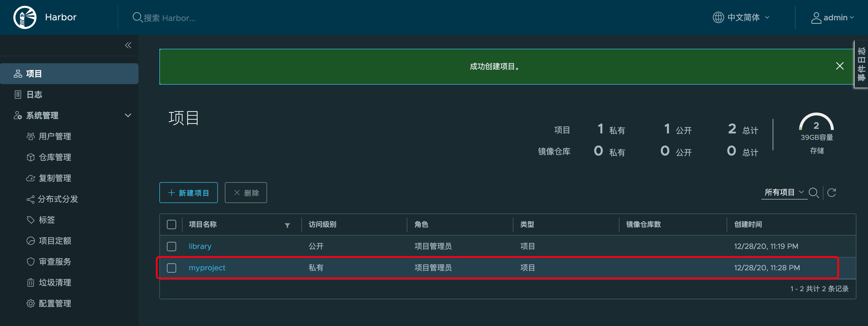Screen dimensions: 868x326
Task: Open the library project link
Action: [x=200, y=246]
